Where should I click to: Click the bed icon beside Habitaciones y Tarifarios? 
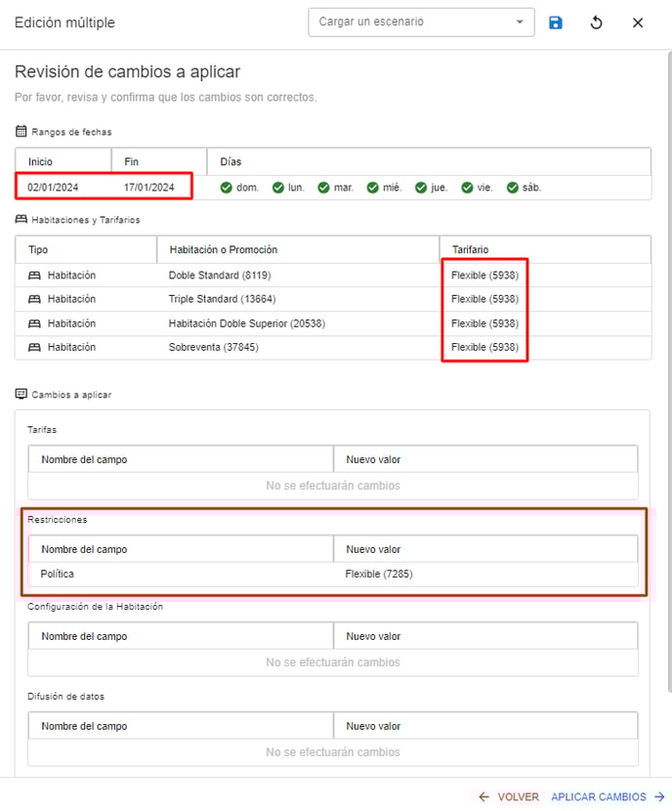pos(21,220)
